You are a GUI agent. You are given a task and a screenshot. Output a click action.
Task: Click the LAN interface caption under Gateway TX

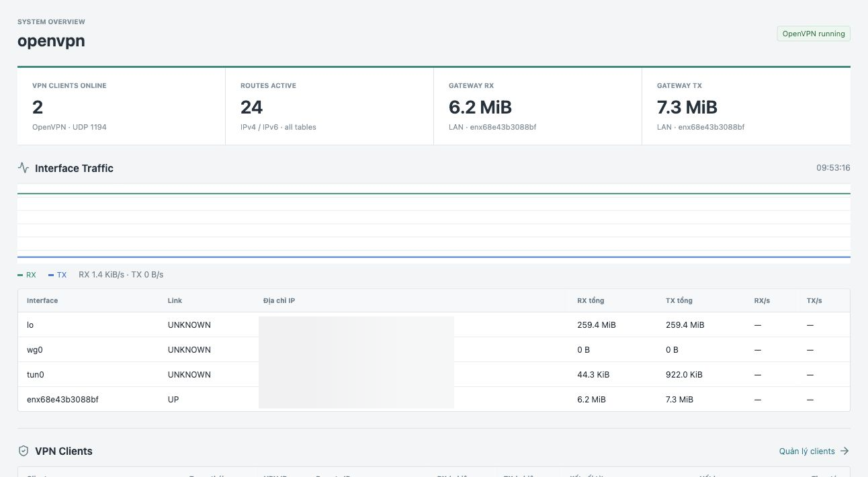pyautogui.click(x=701, y=127)
